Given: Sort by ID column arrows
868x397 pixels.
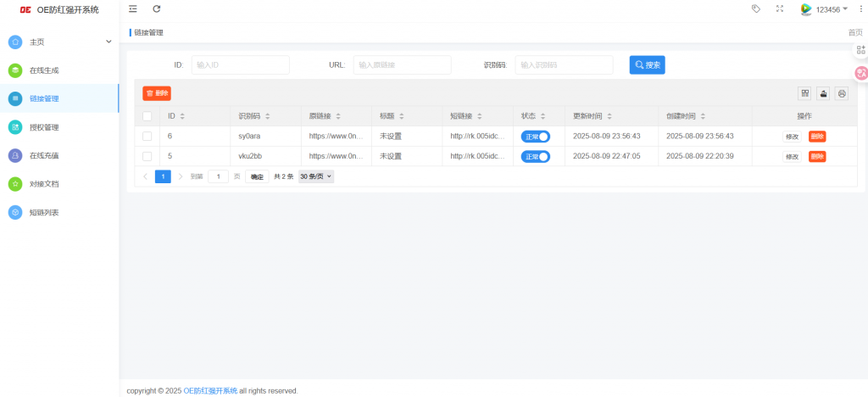Looking at the screenshot, I should [182, 116].
